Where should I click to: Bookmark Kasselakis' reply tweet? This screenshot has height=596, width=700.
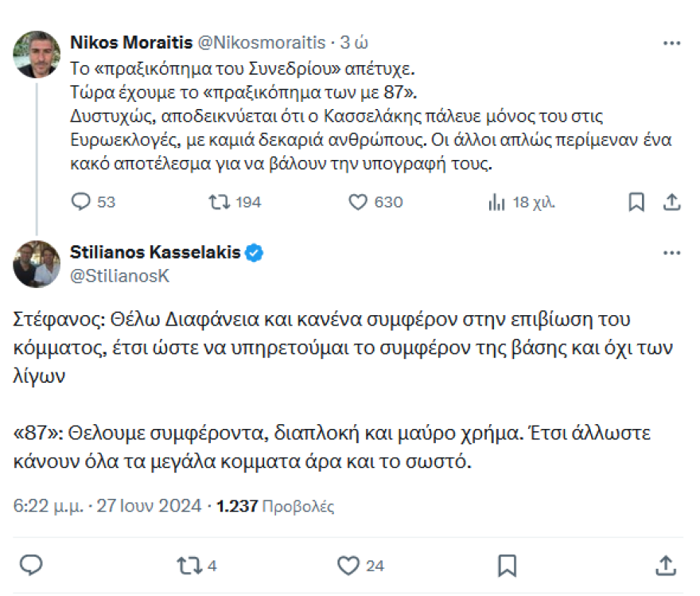[507, 566]
